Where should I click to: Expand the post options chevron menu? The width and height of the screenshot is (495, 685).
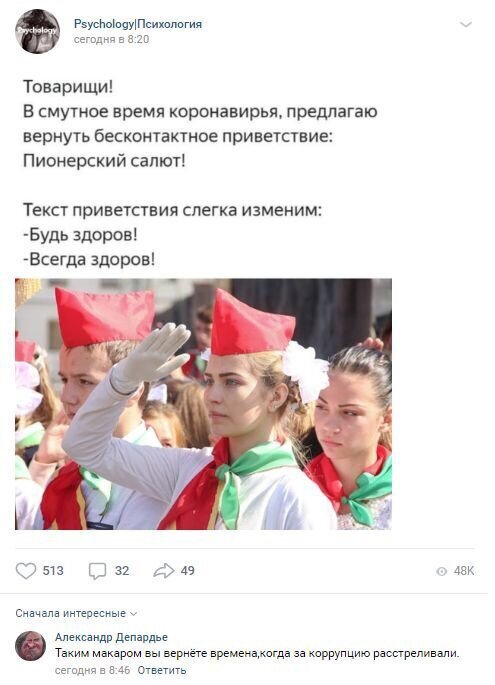[x=466, y=24]
